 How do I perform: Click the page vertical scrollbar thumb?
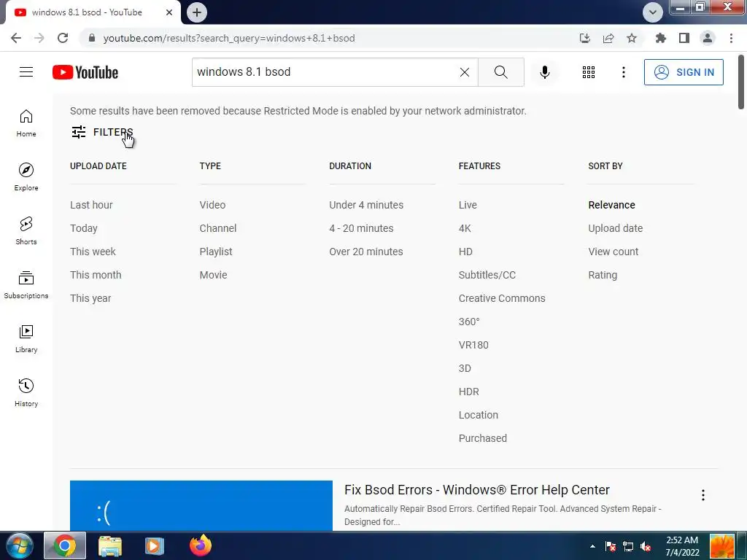(x=741, y=82)
